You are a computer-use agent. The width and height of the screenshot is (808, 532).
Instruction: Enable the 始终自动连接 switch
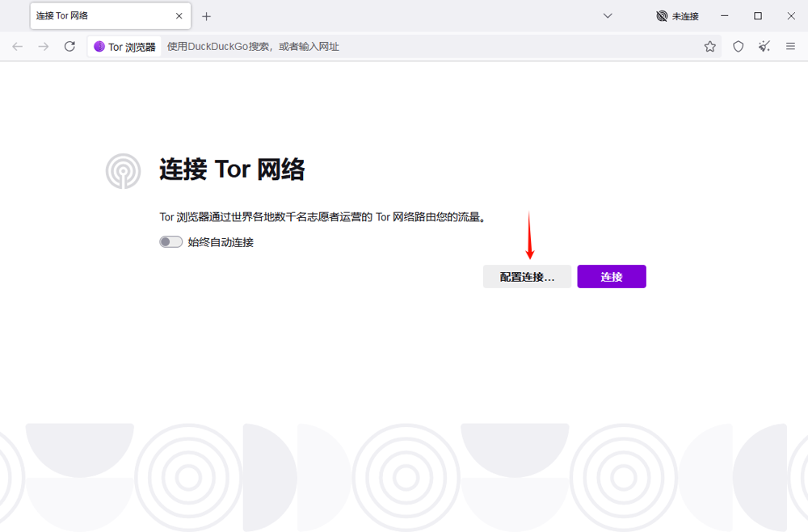pyautogui.click(x=170, y=241)
